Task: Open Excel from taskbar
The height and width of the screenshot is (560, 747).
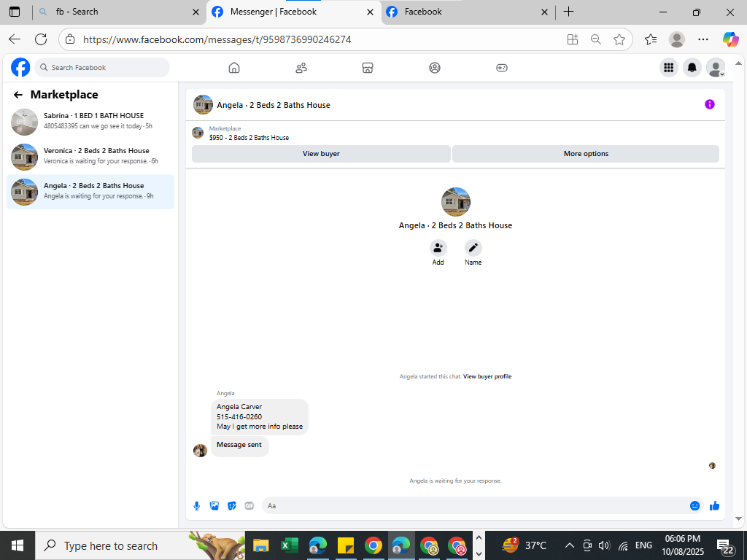Action: coord(289,545)
